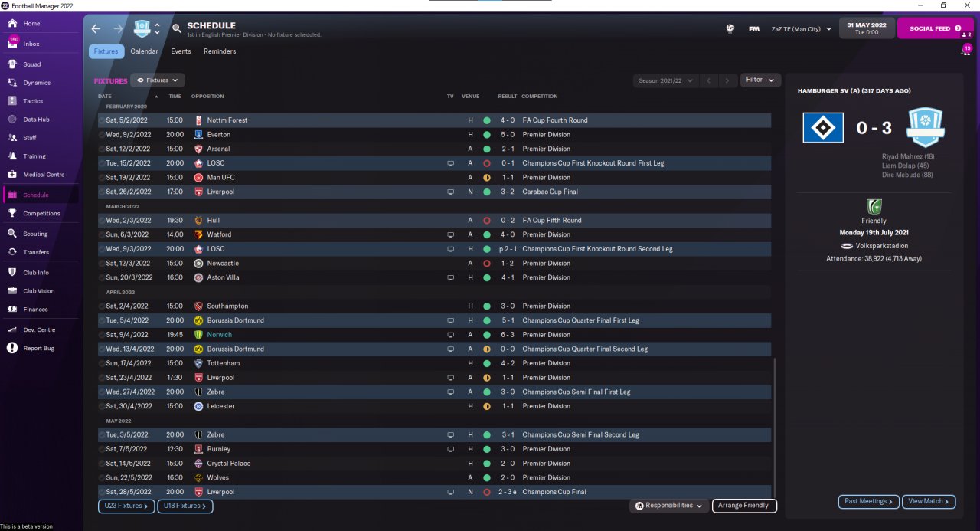Open the Fixtures view dropdown

click(x=158, y=80)
